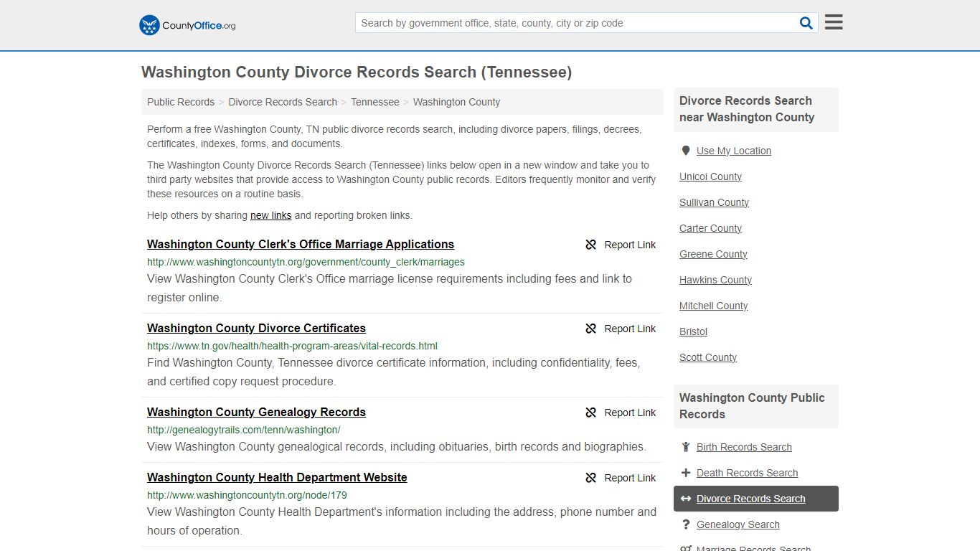Click broken-link icon beside Health Department Website
The width and height of the screenshot is (980, 551).
591,478
